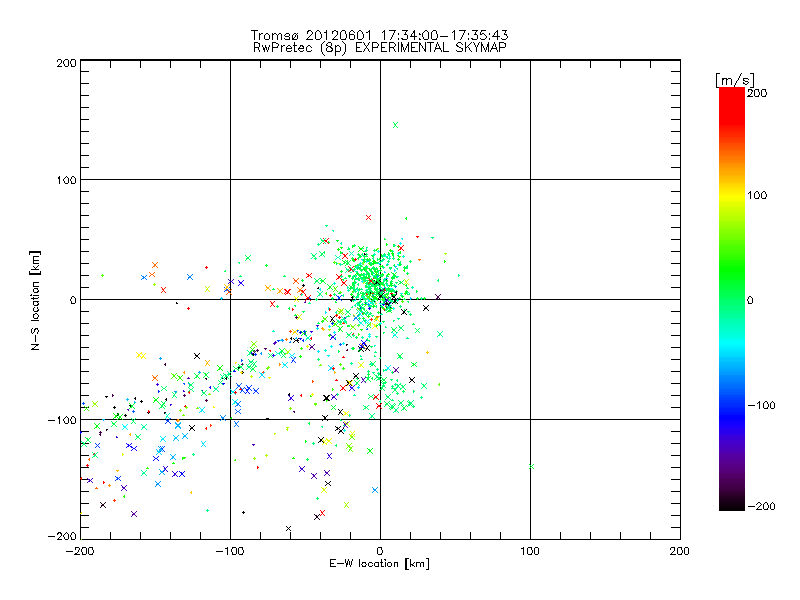Image resolution: width=800 pixels, height=600 pixels.
Task: Click the E-W axis tick label "0"
Action: [380, 552]
